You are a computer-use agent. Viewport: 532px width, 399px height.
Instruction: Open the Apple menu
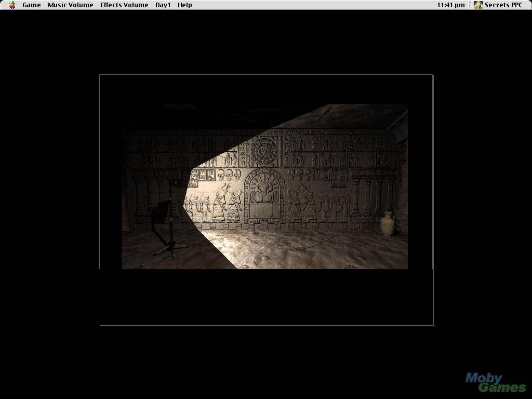click(12, 5)
